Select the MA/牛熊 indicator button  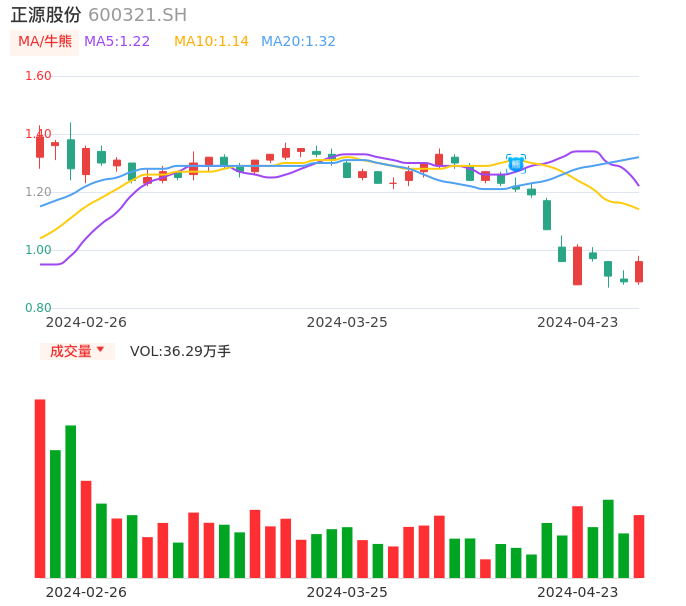point(45,42)
